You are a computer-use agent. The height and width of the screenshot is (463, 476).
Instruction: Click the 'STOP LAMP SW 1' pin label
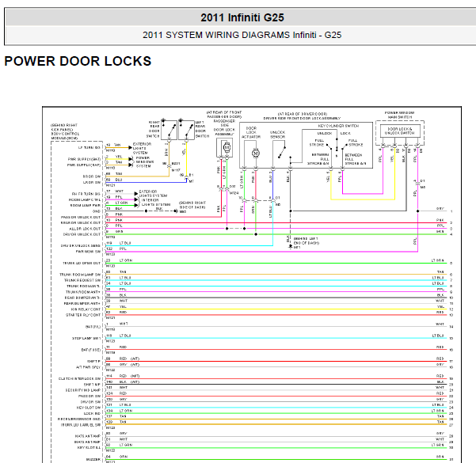tap(86, 338)
